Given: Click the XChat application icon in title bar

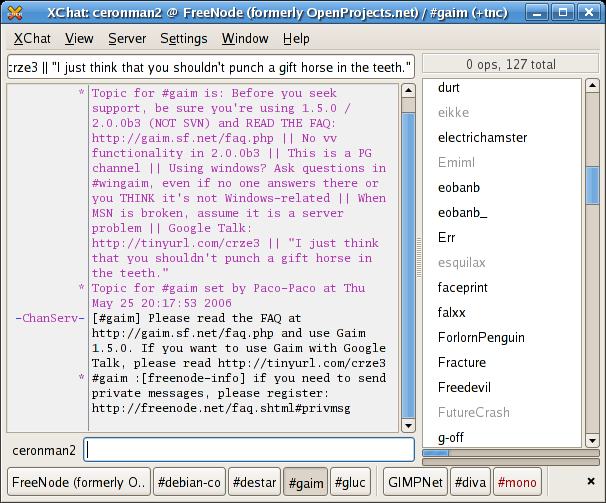Looking at the screenshot, I should (x=15, y=13).
